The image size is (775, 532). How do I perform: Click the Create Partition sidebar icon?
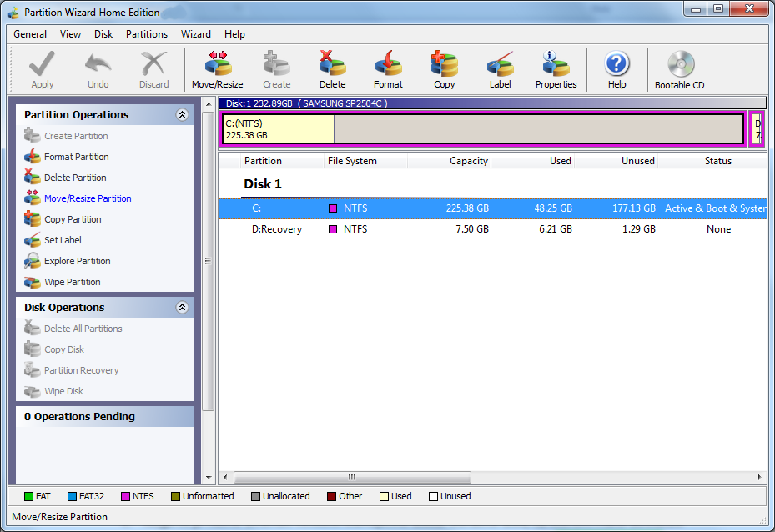pyautogui.click(x=33, y=135)
